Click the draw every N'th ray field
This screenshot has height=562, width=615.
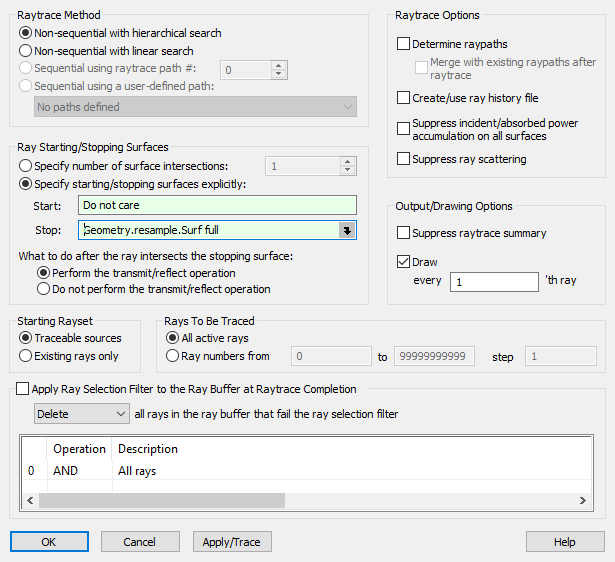pos(494,282)
